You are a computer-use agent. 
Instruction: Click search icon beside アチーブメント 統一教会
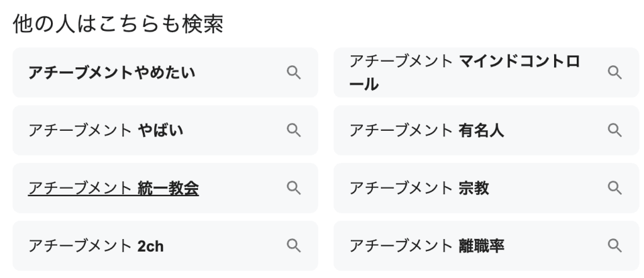click(293, 188)
